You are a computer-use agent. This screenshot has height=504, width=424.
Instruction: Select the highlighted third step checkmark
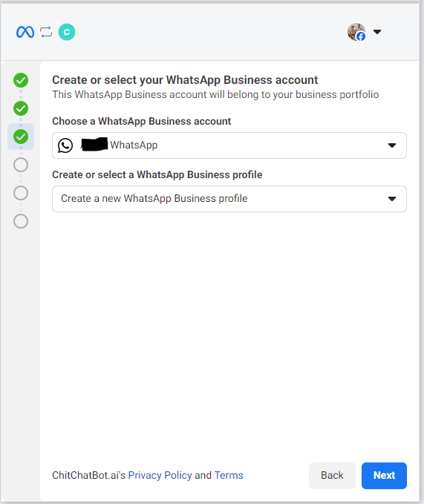(x=21, y=137)
